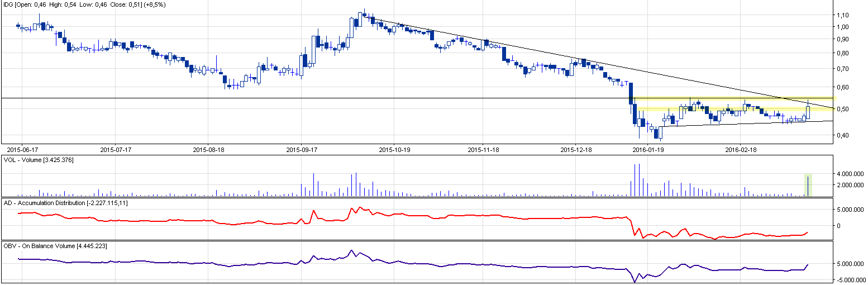
Task: Click the 2016-02-18 date label
Action: tap(741, 150)
